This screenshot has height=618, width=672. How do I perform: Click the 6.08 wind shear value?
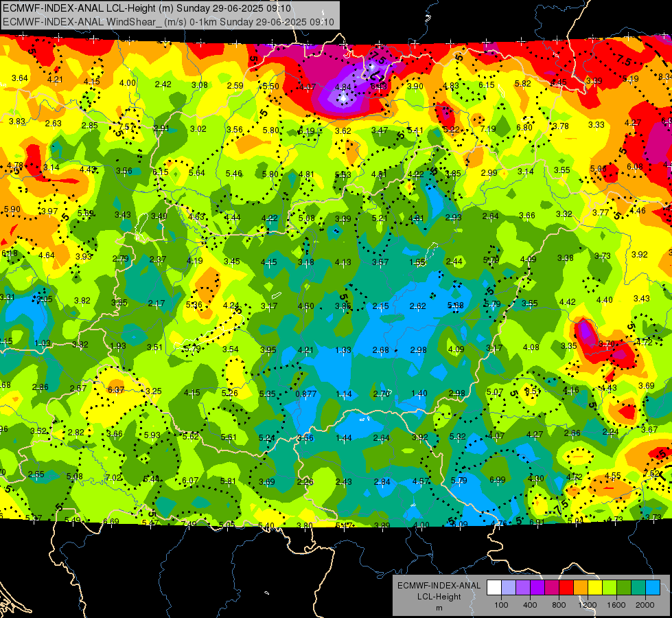[x=635, y=166]
